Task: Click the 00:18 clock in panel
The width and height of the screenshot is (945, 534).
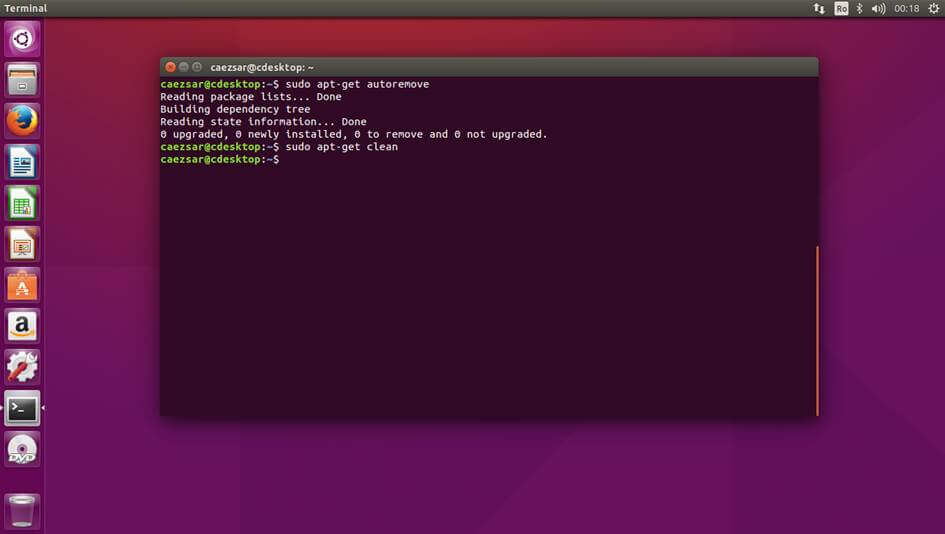Action: [906, 8]
